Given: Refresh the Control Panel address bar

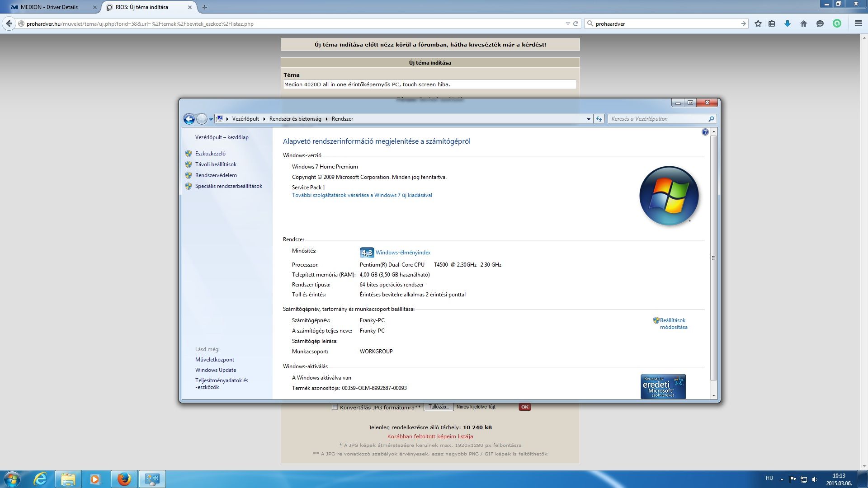Looking at the screenshot, I should tap(599, 119).
